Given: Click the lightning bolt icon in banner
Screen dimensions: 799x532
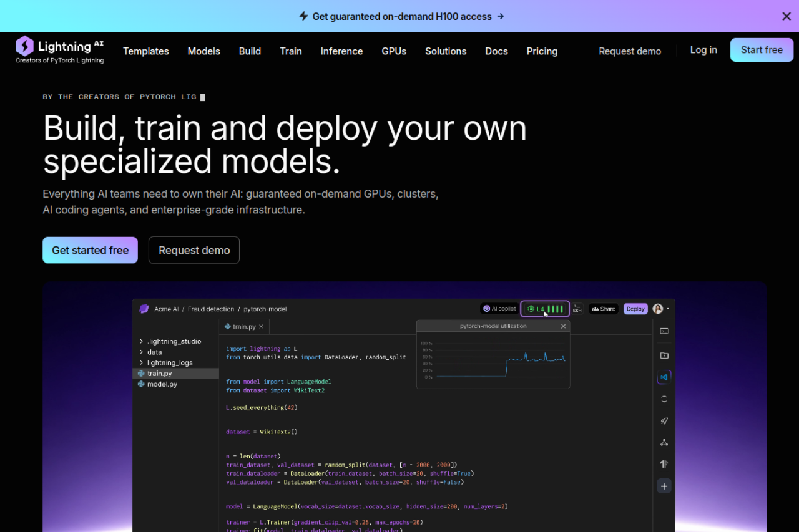Looking at the screenshot, I should [x=303, y=16].
